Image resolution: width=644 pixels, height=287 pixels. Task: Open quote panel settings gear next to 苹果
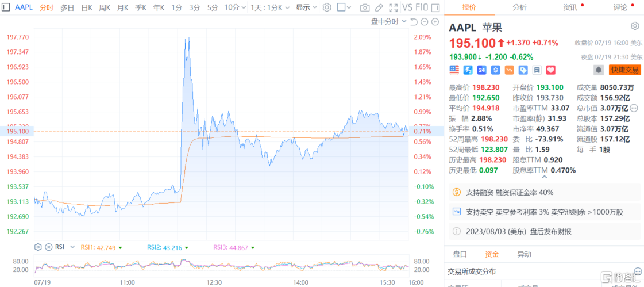(635, 26)
